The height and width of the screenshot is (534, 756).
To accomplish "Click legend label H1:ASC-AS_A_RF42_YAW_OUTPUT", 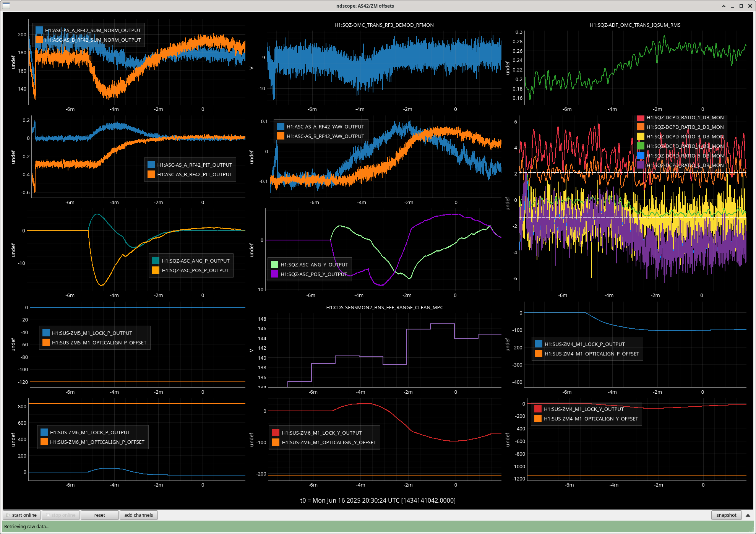I will coord(326,127).
